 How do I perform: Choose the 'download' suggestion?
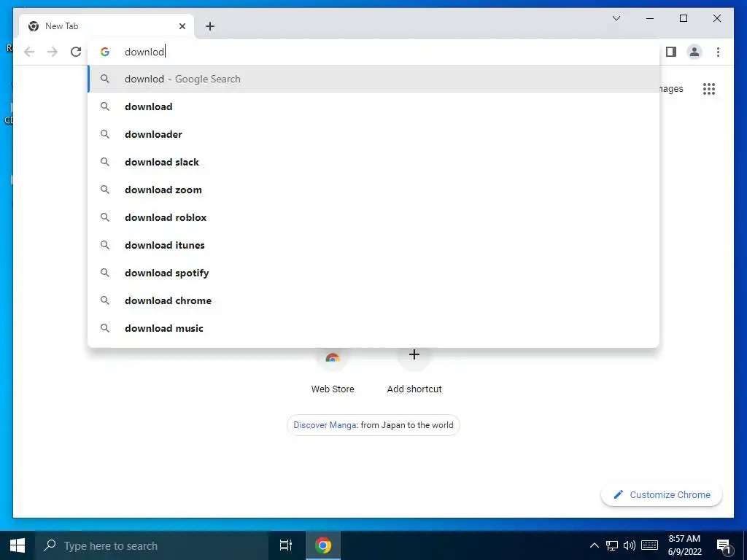pyautogui.click(x=373, y=106)
